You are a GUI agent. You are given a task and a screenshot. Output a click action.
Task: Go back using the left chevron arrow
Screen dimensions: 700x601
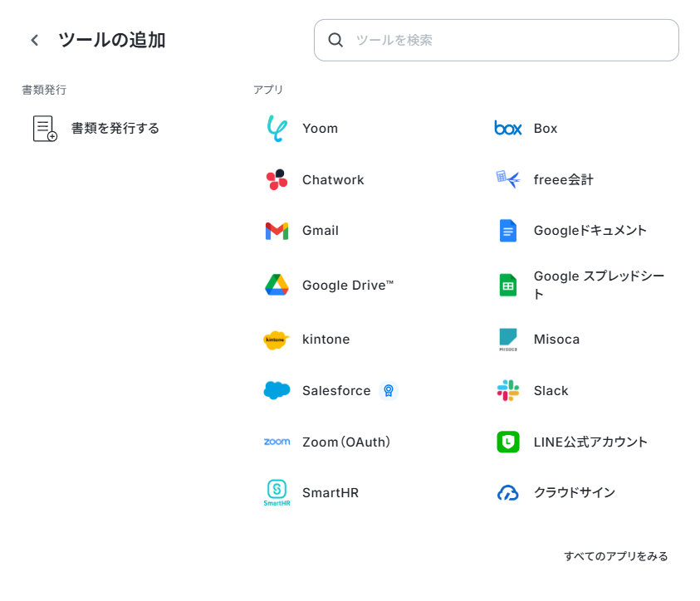coord(34,40)
